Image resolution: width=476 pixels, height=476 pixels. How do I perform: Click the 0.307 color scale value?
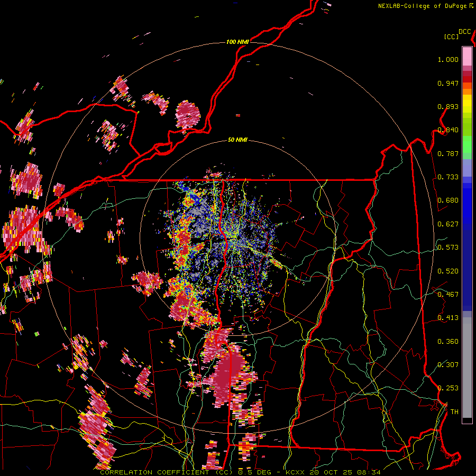[x=448, y=365]
